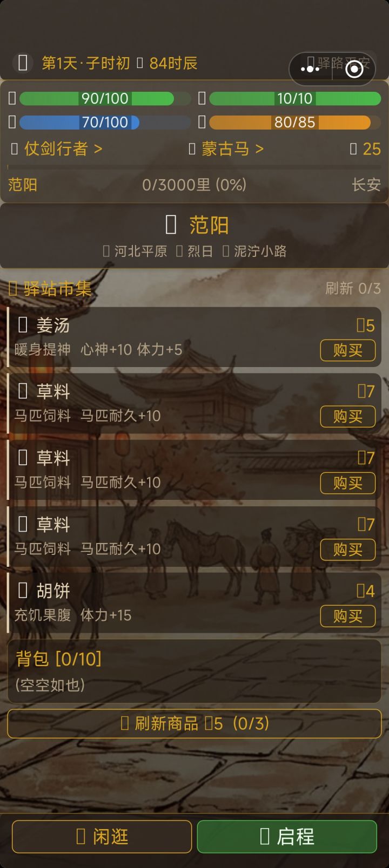Click the 范阳 to 长安 journey progress bar
Screen dimensions: 389x868
(x=194, y=168)
